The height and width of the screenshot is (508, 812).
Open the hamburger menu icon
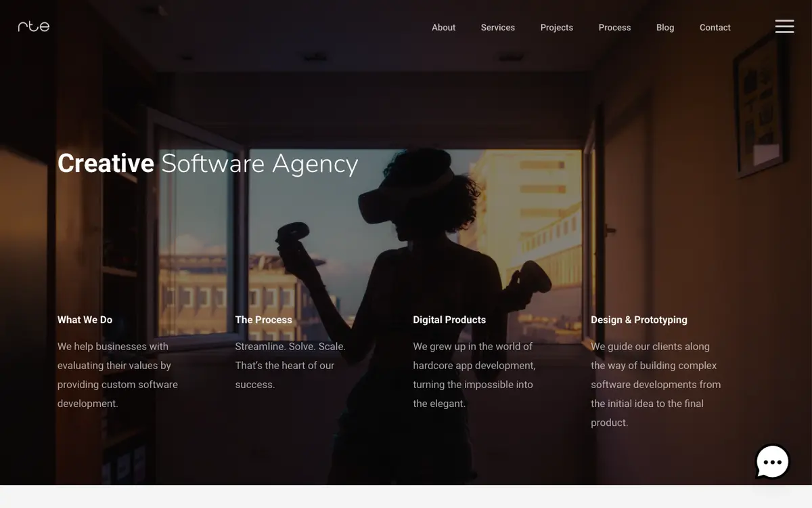point(785,26)
